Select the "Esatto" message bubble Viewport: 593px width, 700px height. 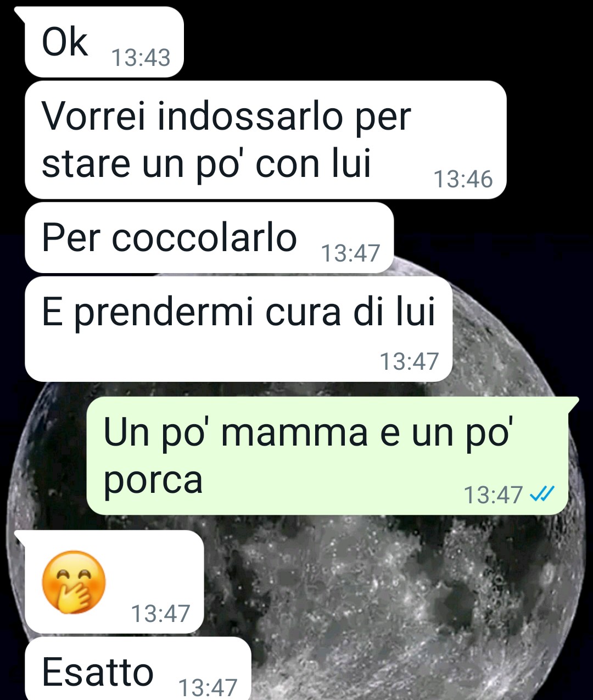pyautogui.click(x=138, y=669)
